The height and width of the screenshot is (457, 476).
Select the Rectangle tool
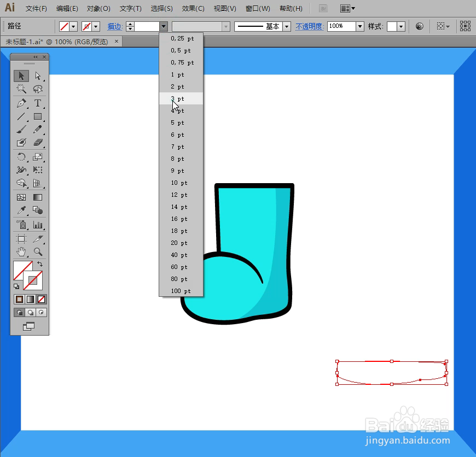pos(38,116)
